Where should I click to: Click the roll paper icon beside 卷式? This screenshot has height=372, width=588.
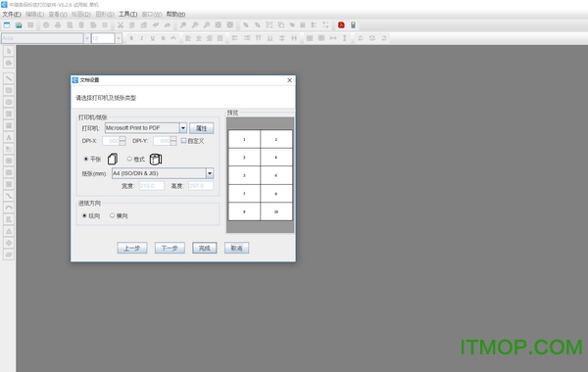point(156,159)
